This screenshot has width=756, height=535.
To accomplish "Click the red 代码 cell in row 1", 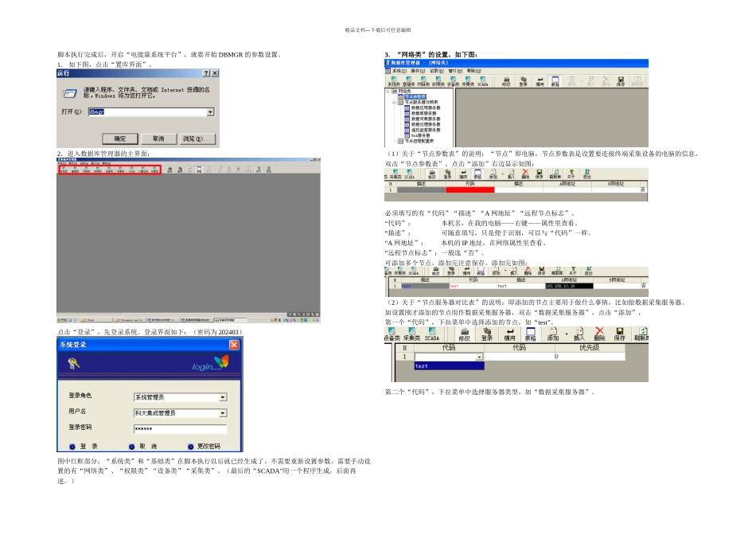I will (x=470, y=189).
